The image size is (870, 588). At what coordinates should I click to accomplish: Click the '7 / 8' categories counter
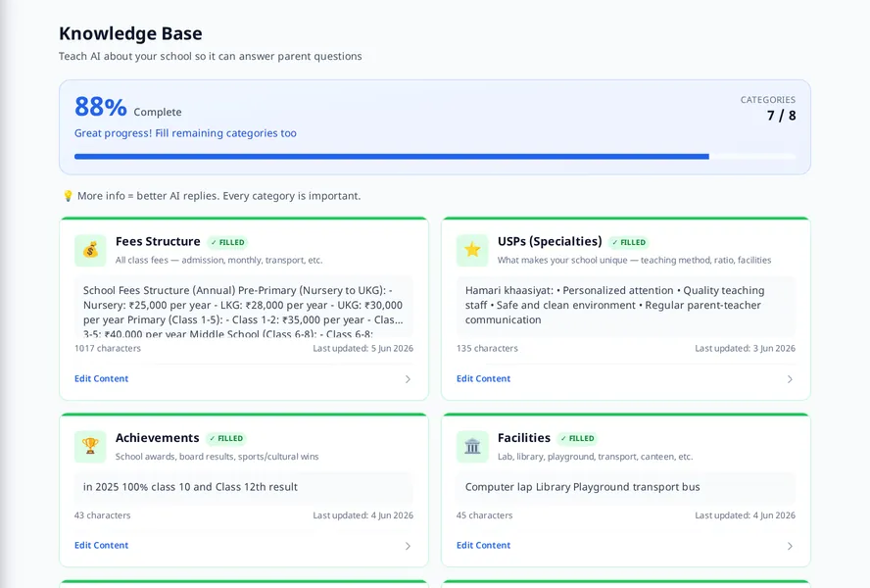pos(781,116)
